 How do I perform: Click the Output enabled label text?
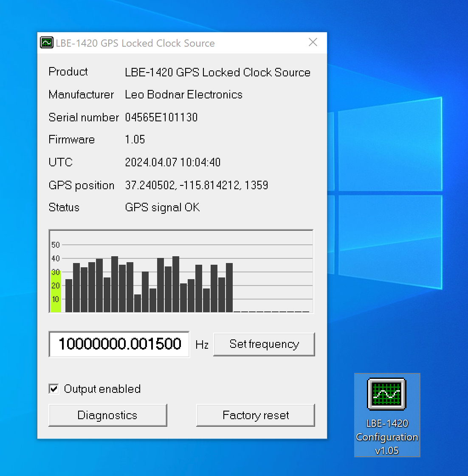(x=102, y=389)
